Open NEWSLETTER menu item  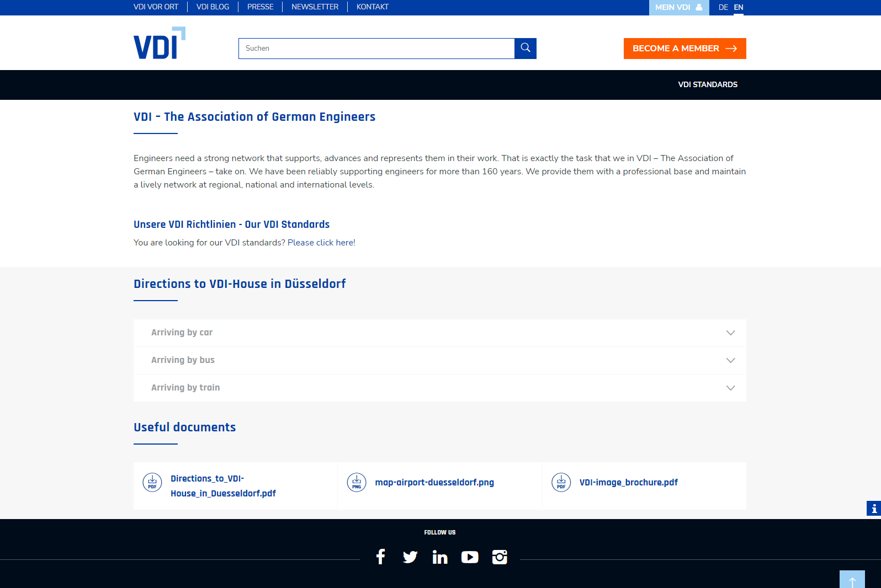[x=315, y=7]
